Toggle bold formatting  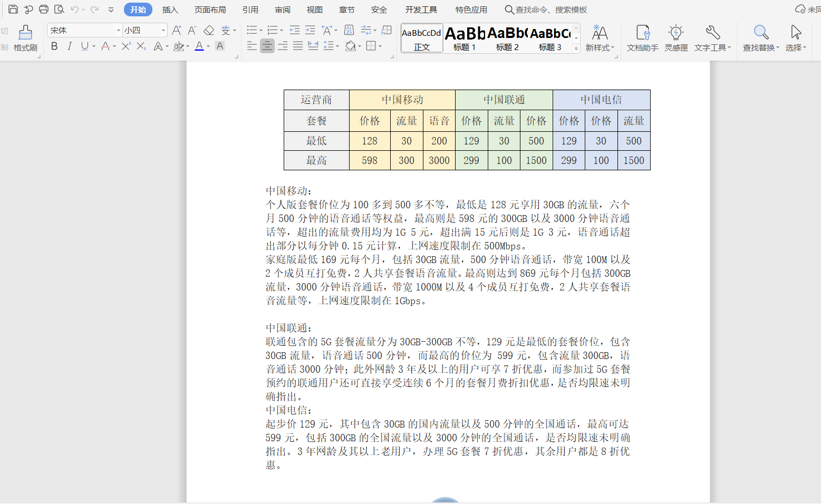(54, 46)
